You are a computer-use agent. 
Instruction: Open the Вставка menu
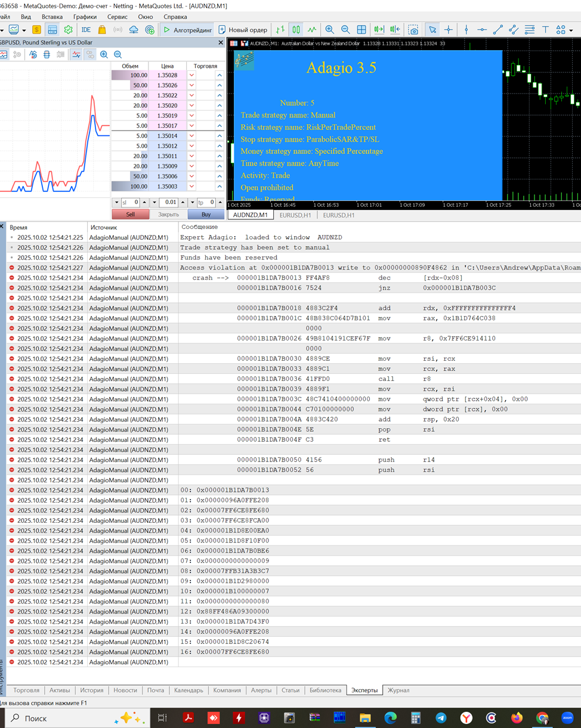(52, 17)
